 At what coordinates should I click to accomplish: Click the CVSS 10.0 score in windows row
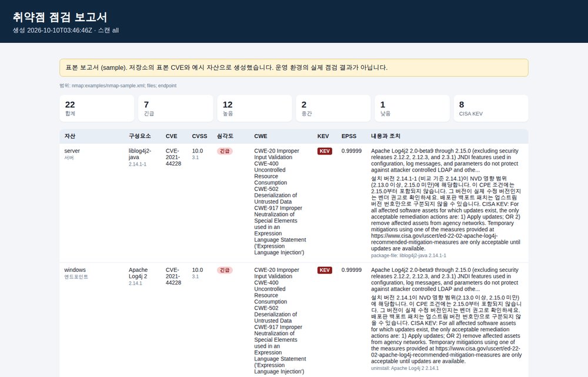pos(198,270)
